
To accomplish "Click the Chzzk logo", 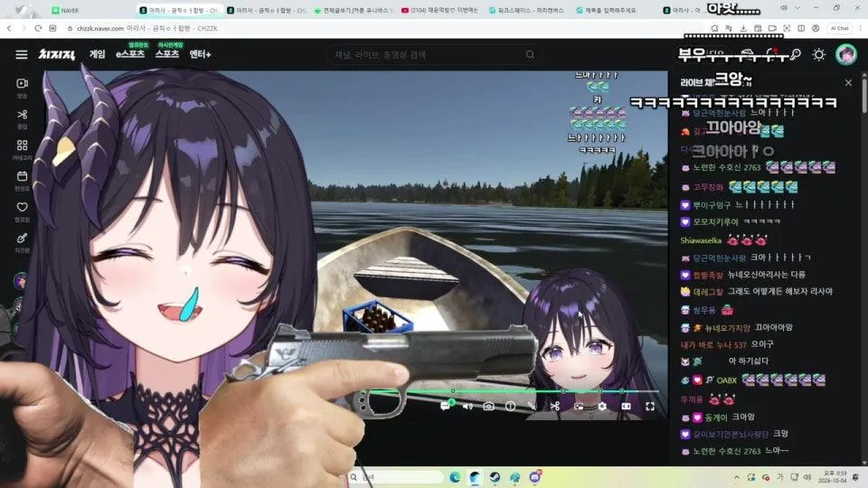I will click(56, 54).
